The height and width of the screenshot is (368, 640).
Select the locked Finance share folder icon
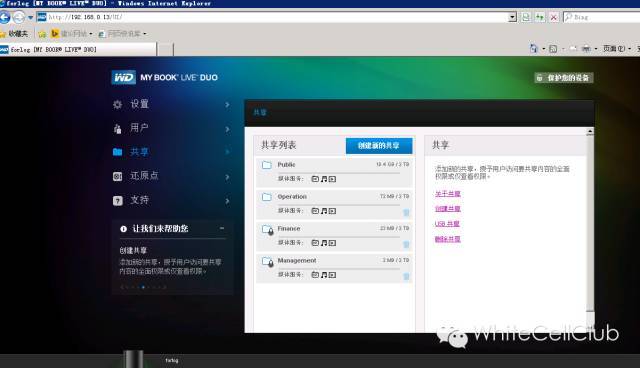pyautogui.click(x=267, y=230)
